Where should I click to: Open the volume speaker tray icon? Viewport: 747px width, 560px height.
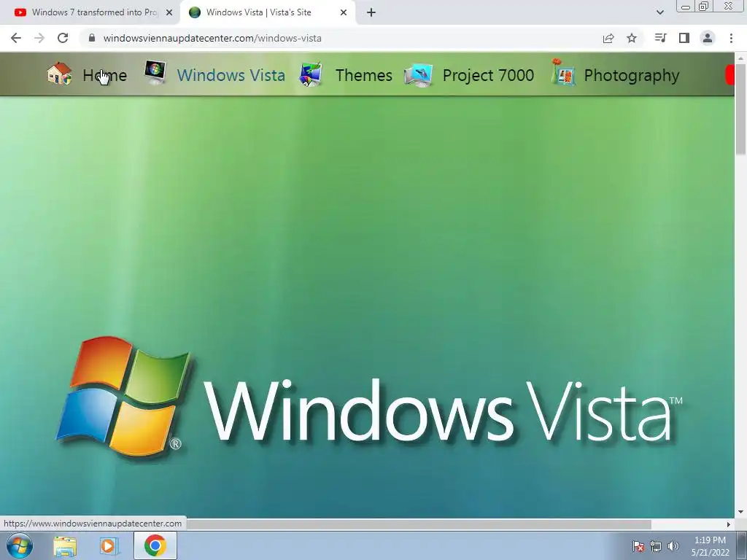(x=673, y=546)
